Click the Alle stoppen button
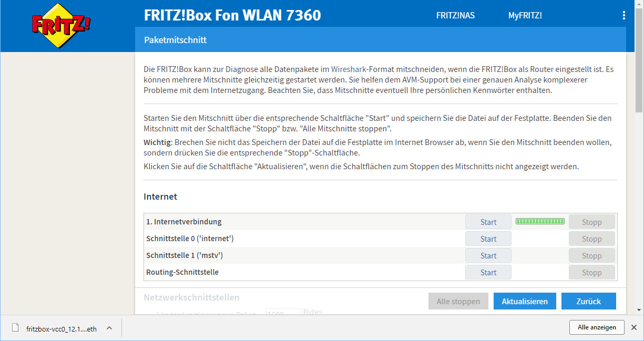 458,301
